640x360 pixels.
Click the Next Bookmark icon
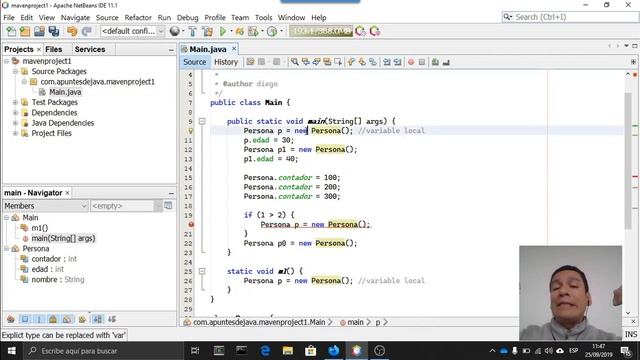362,62
